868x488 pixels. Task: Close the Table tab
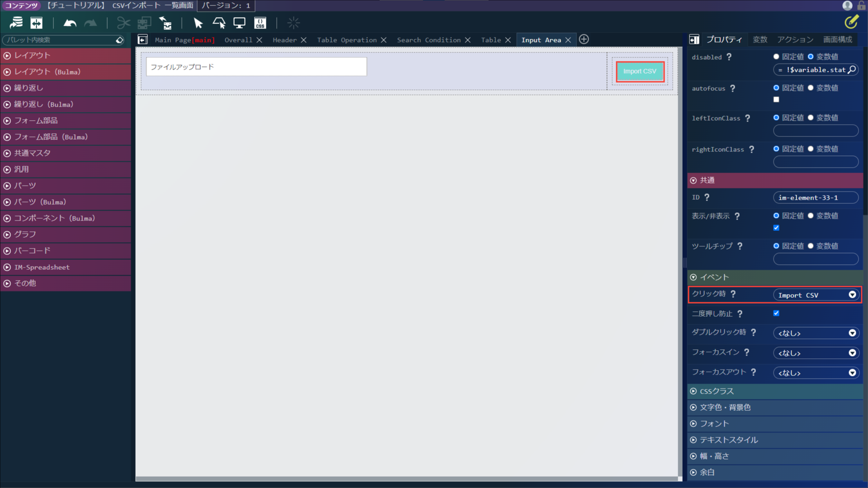click(508, 40)
